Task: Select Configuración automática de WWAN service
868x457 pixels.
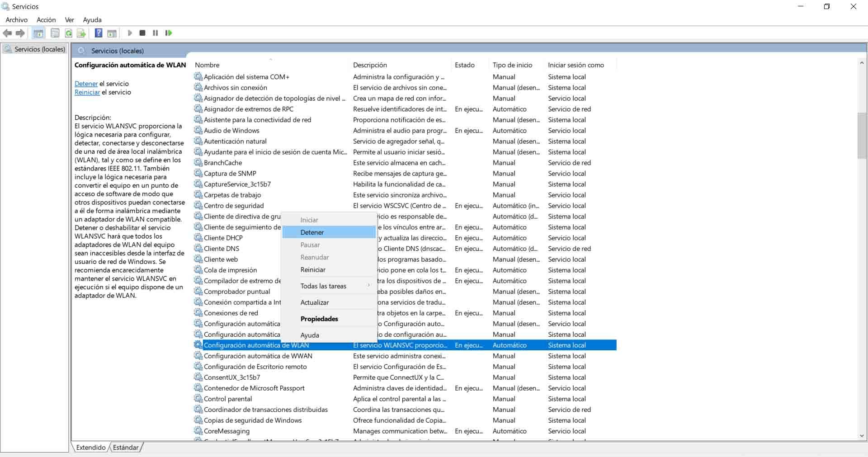Action: tap(258, 356)
